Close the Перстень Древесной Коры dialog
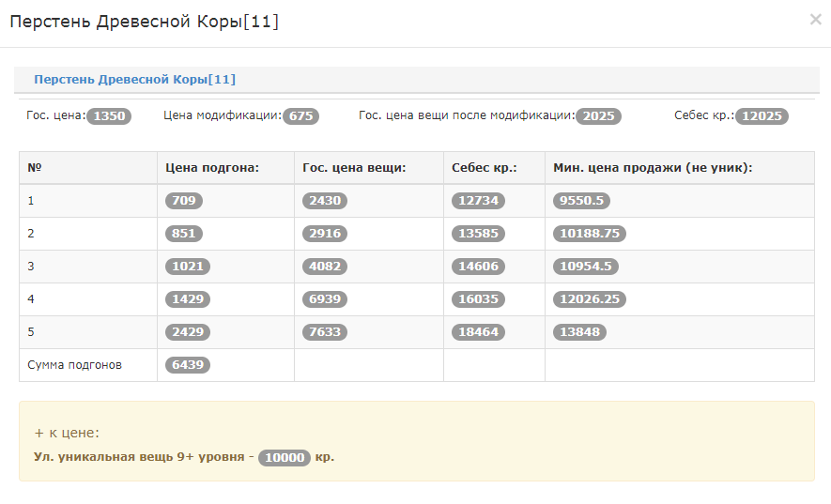Viewport: 831px width, 504px height. [x=815, y=20]
